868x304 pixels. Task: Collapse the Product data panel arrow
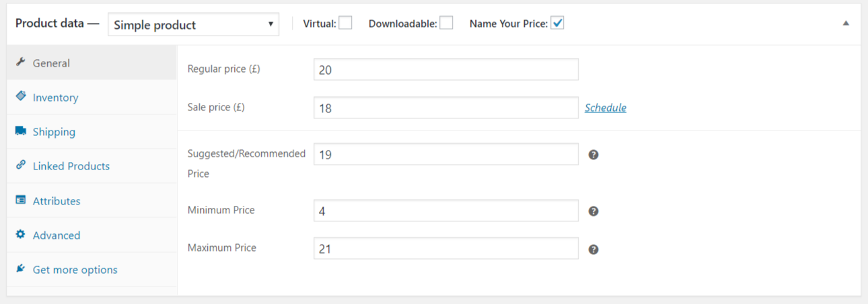[x=846, y=23]
